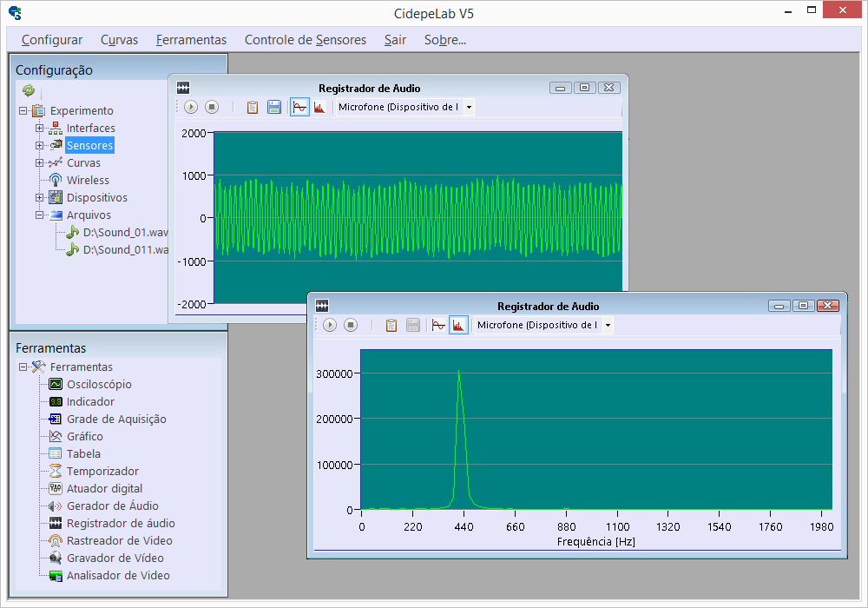Expand the Curvas tree node
Screen dimensions: 868x608
pyautogui.click(x=39, y=162)
